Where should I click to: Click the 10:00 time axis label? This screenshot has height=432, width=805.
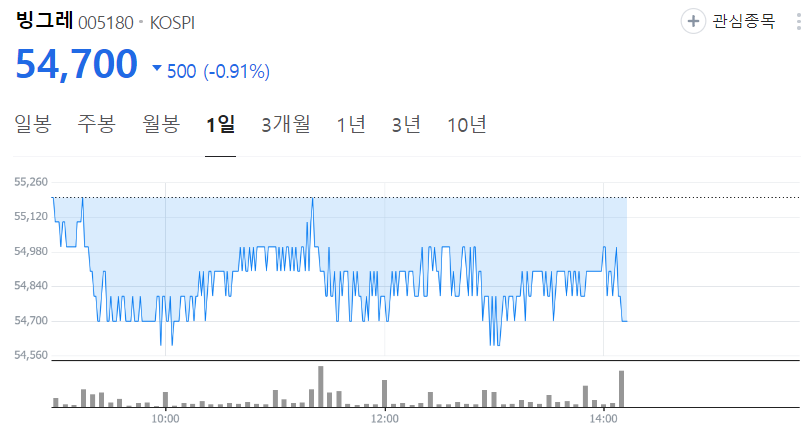(165, 419)
